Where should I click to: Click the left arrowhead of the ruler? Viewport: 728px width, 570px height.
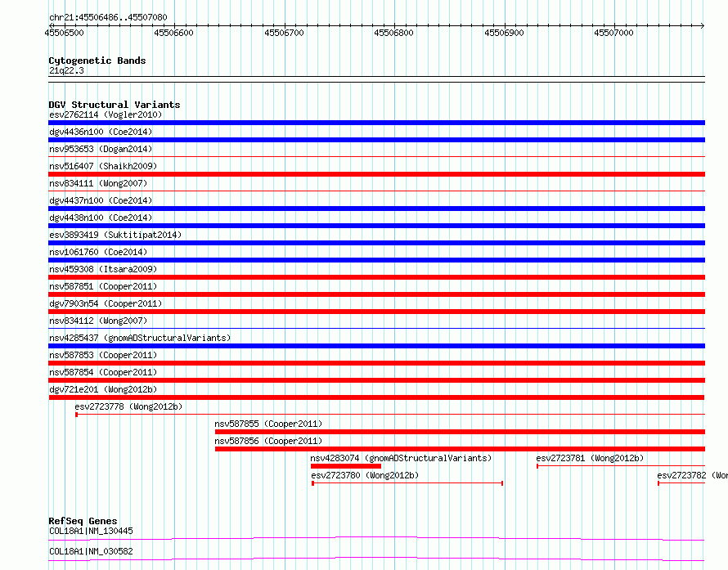coord(51,25)
